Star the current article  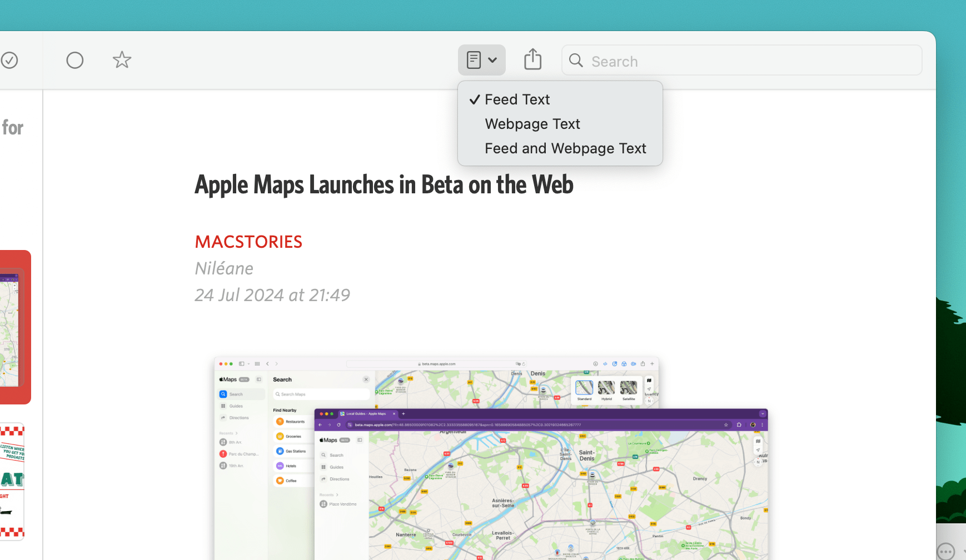(x=122, y=60)
